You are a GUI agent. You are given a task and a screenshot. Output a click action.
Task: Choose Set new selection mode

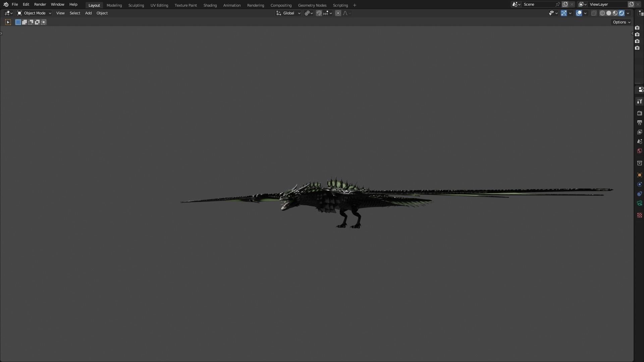(18, 22)
